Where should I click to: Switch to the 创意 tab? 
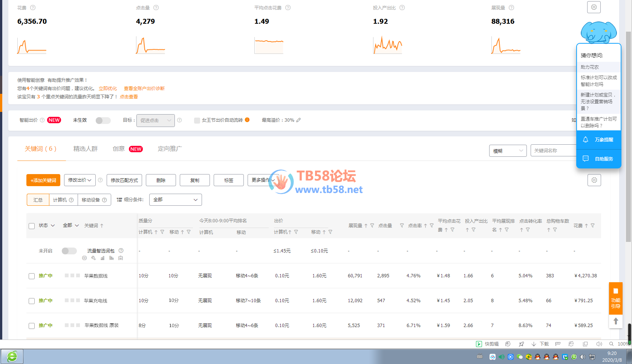[x=119, y=149]
